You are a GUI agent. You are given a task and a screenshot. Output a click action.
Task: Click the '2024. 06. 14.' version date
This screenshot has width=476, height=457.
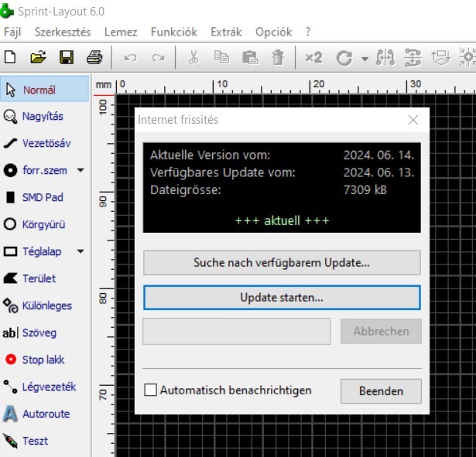click(x=378, y=155)
